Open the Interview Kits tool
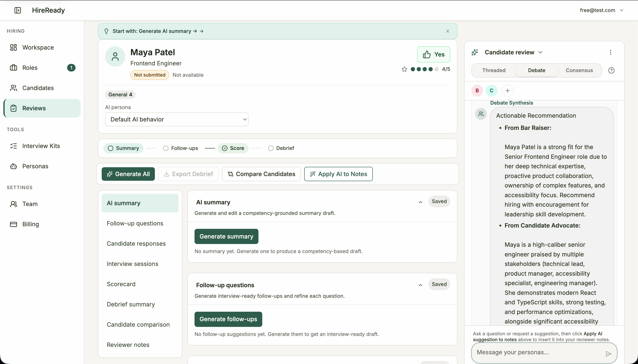Screen dimensions: 638x364 tap(41, 146)
